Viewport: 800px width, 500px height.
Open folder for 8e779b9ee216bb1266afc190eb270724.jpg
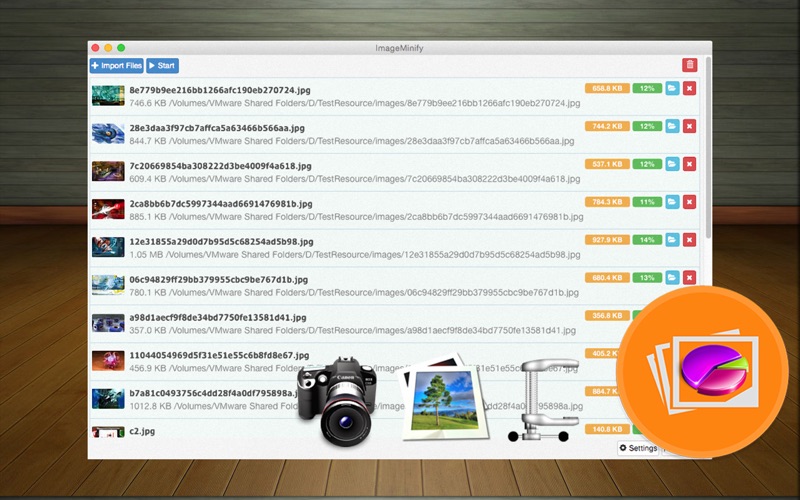point(672,88)
